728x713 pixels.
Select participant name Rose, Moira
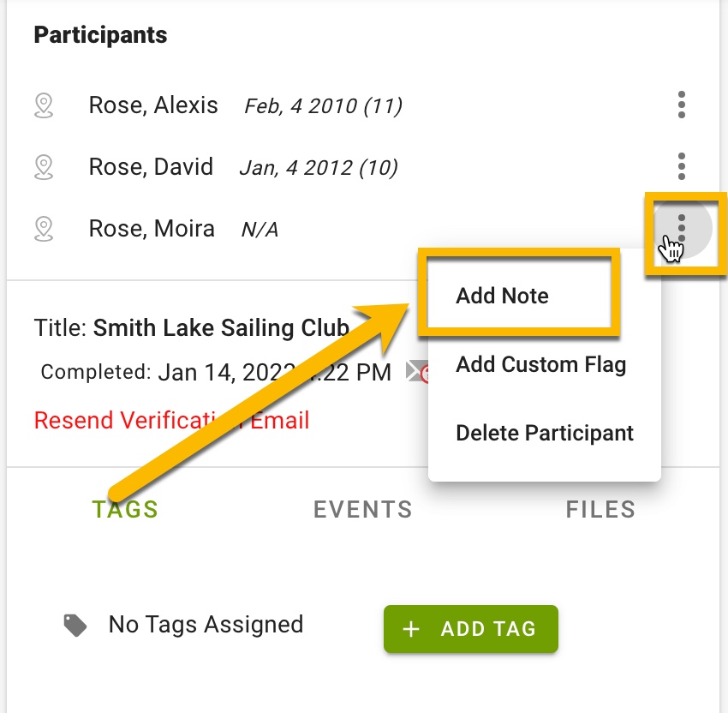click(152, 229)
